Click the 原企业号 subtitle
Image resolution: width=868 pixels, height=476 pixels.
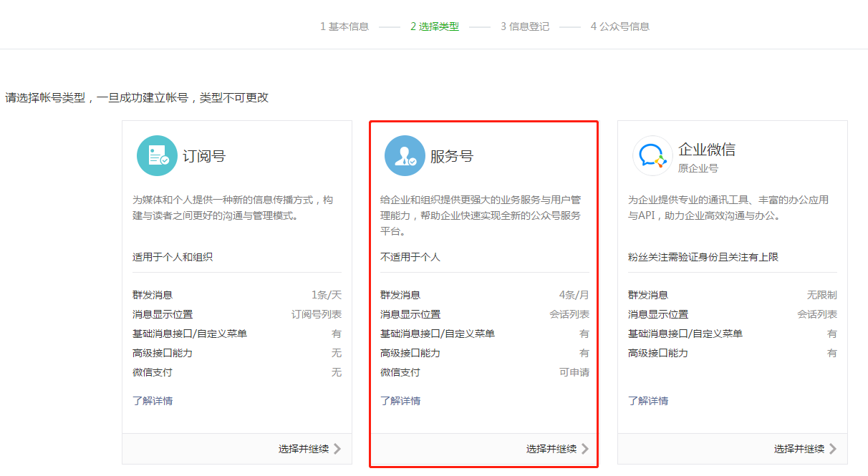click(x=698, y=168)
